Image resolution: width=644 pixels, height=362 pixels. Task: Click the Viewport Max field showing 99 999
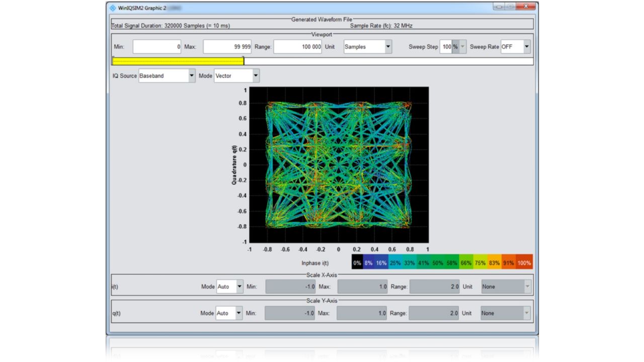227,47
